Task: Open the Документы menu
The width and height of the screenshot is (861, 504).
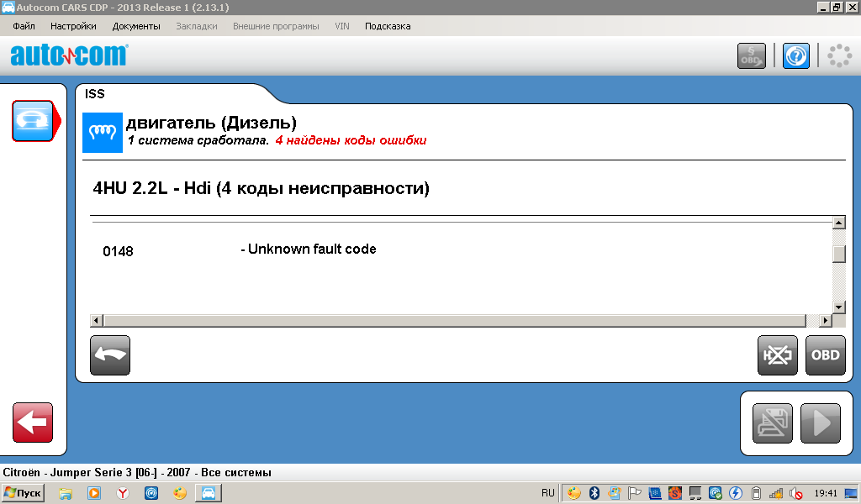Action: [136, 26]
